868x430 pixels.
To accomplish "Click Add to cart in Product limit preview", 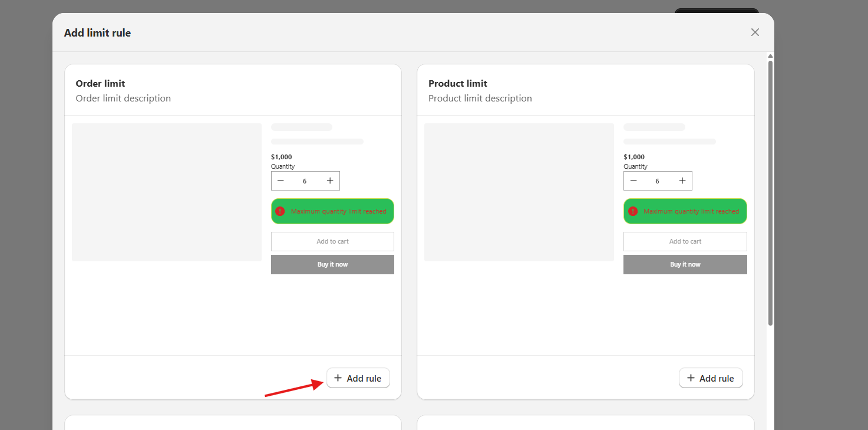I will click(685, 241).
